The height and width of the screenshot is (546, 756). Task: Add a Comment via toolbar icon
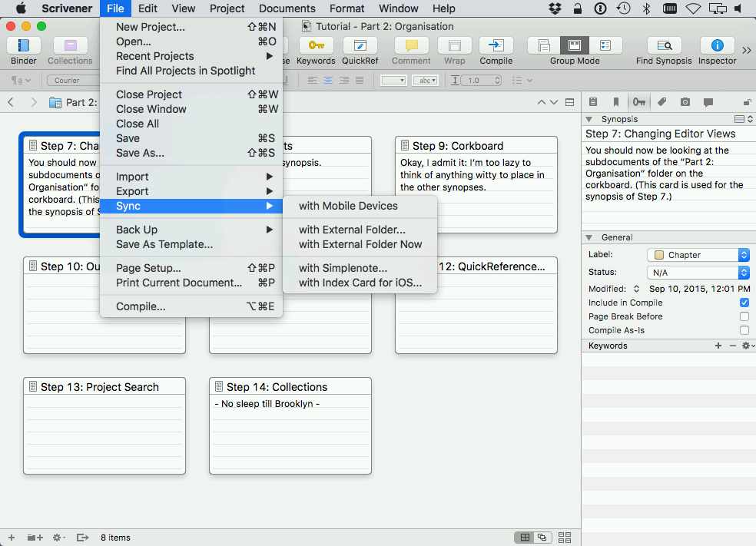[411, 46]
